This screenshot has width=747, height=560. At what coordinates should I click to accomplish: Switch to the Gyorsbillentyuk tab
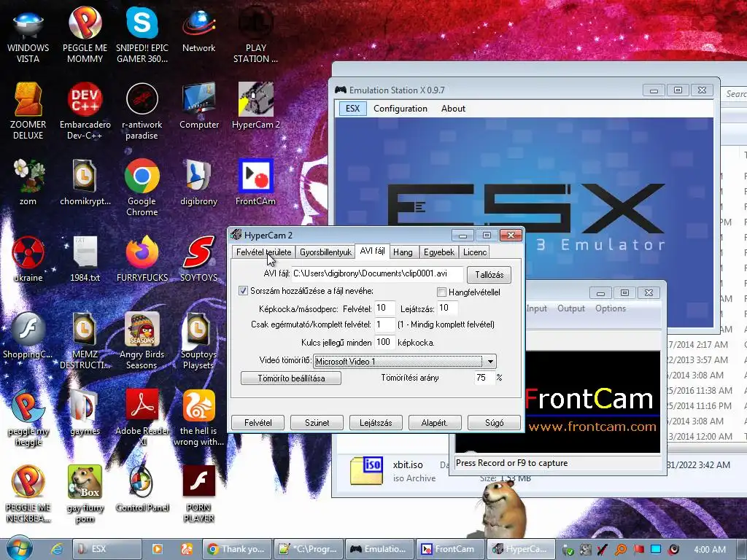click(x=325, y=252)
